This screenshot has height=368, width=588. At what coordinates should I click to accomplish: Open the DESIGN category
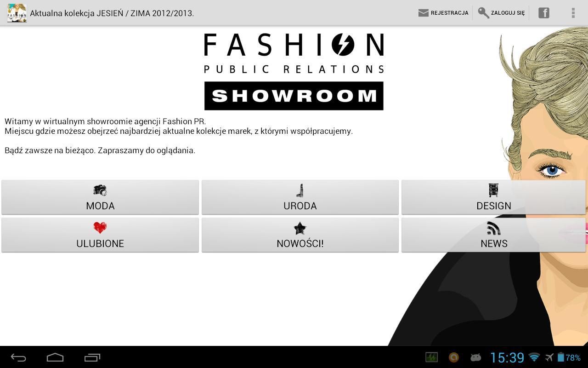[494, 197]
